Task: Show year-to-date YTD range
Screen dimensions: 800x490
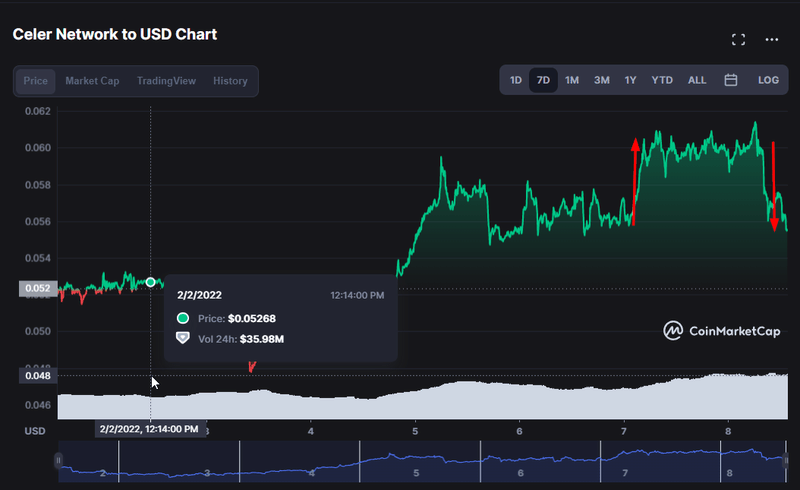Action: tap(662, 80)
